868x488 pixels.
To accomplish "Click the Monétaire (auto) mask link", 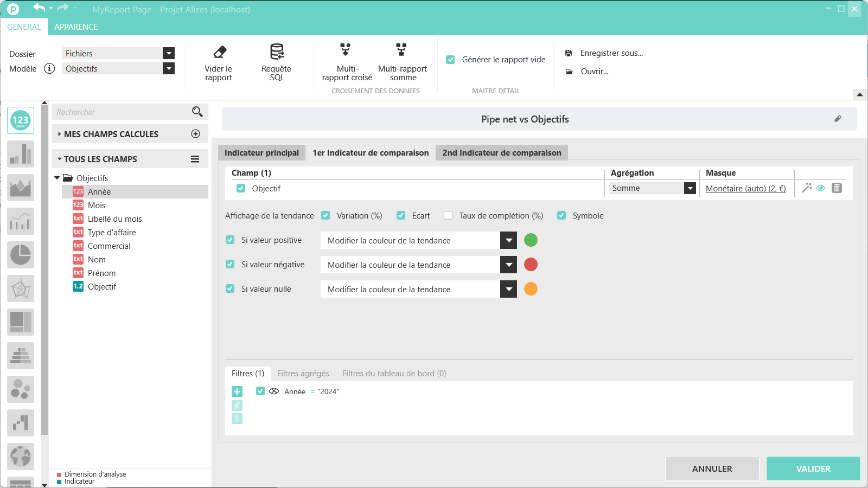I will 745,189.
